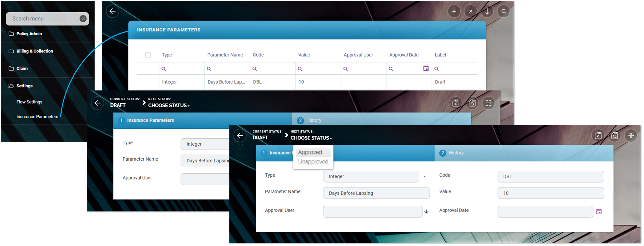Screen dimensions: 644x246
Task: Select Approved from the status dropdown list
Action: tap(313, 152)
